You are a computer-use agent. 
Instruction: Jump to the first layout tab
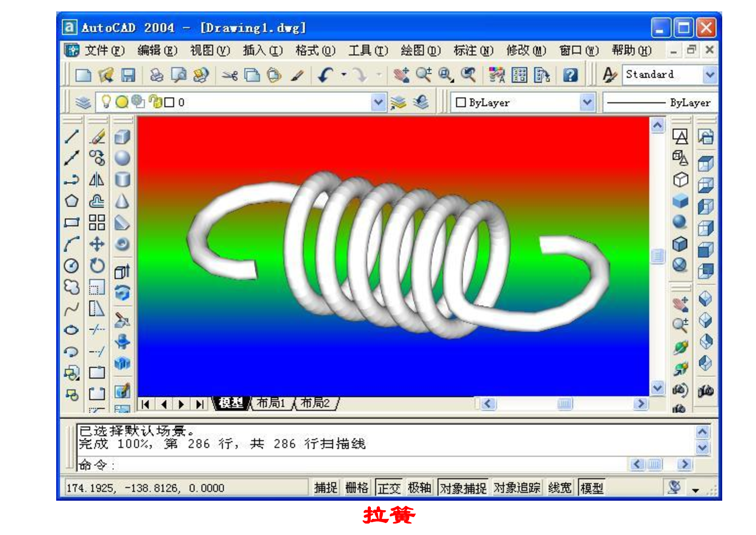(146, 404)
